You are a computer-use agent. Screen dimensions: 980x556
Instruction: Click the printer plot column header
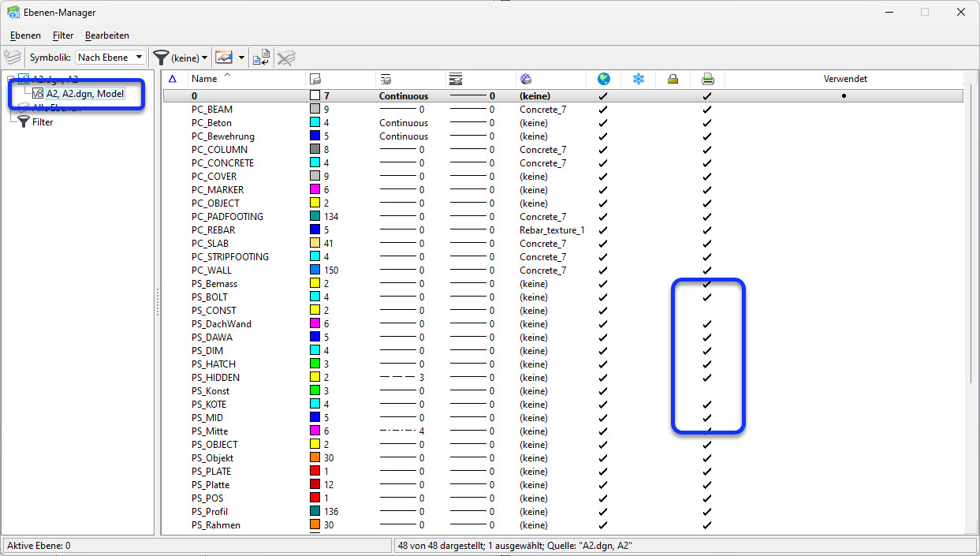pos(707,79)
